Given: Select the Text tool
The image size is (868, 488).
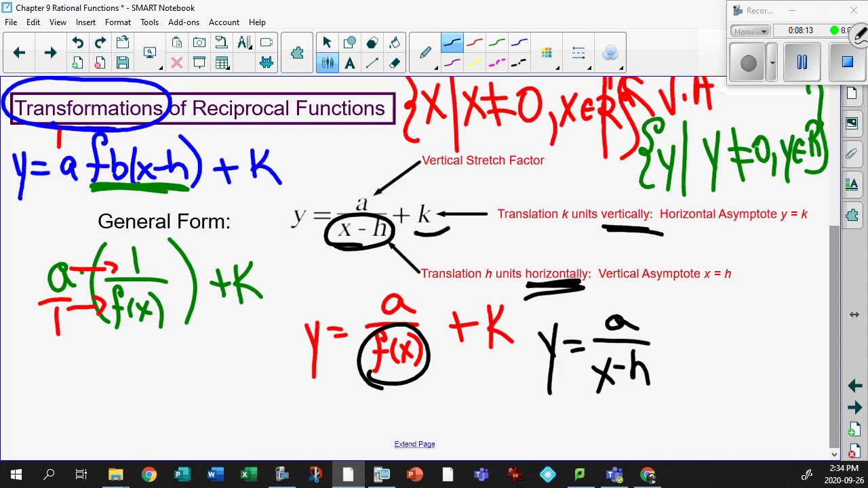Looking at the screenshot, I should [x=351, y=62].
